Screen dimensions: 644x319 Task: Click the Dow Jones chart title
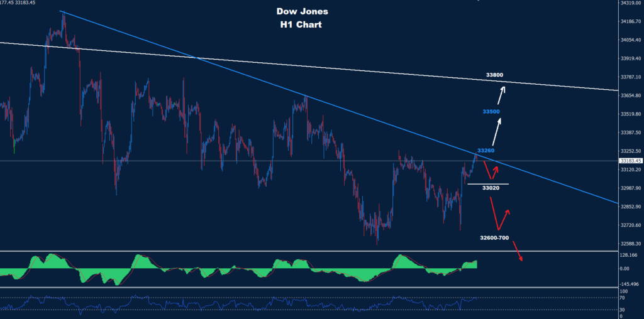click(303, 11)
